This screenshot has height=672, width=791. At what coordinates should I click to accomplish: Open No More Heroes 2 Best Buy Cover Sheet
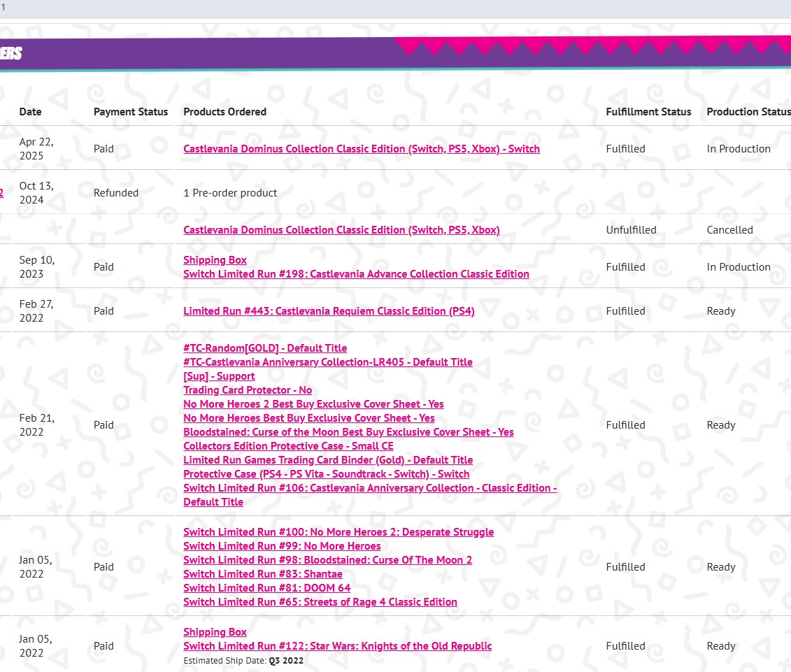pos(313,404)
